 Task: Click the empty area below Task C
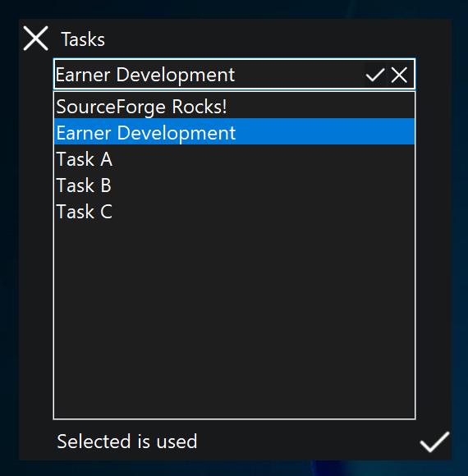coord(234,320)
